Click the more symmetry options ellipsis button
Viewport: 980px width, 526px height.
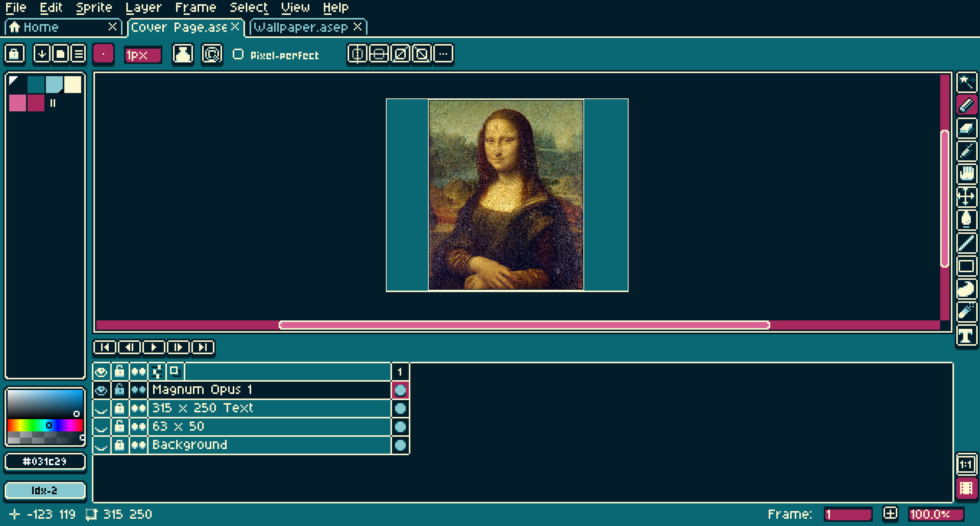[443, 54]
